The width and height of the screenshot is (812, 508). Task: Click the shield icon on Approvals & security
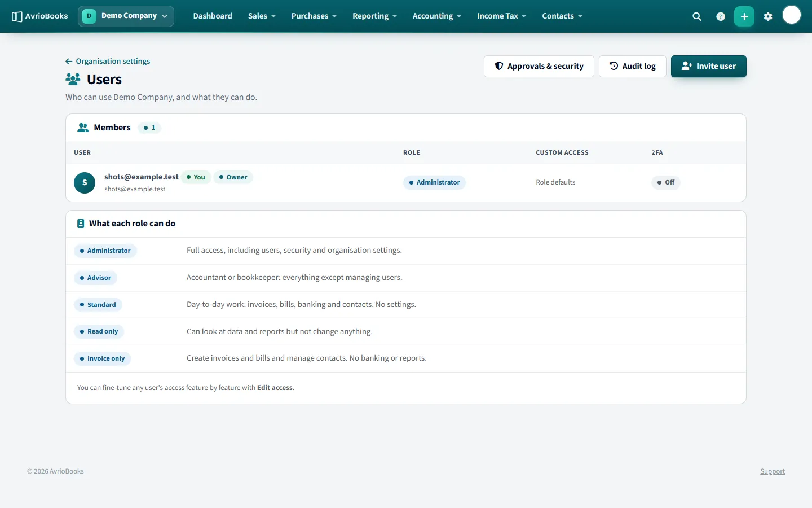pos(499,66)
